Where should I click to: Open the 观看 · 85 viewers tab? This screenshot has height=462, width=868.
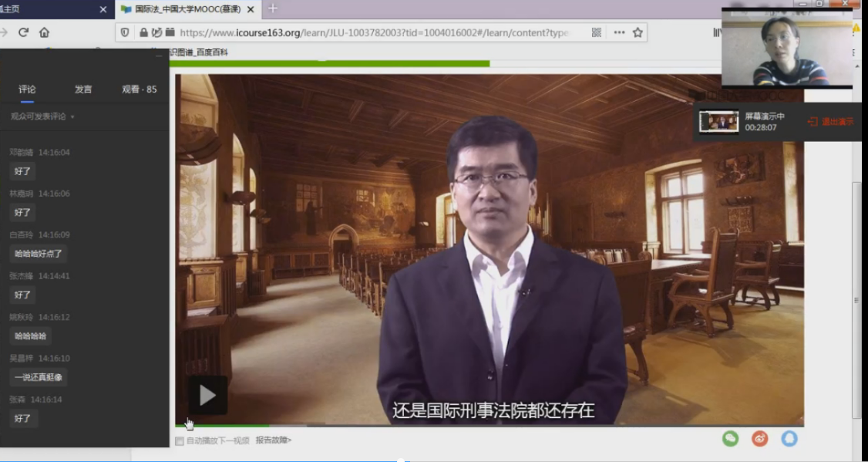(x=139, y=89)
